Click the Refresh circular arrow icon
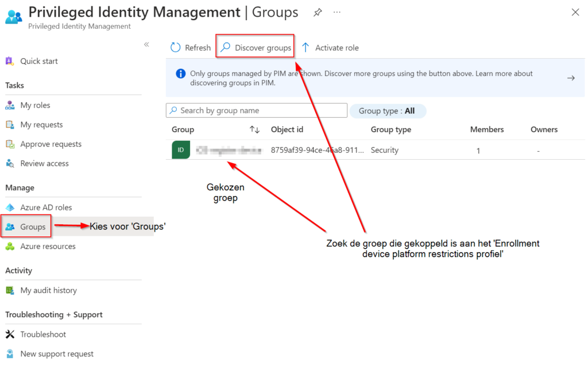This screenshot has width=588, height=384. click(x=176, y=48)
